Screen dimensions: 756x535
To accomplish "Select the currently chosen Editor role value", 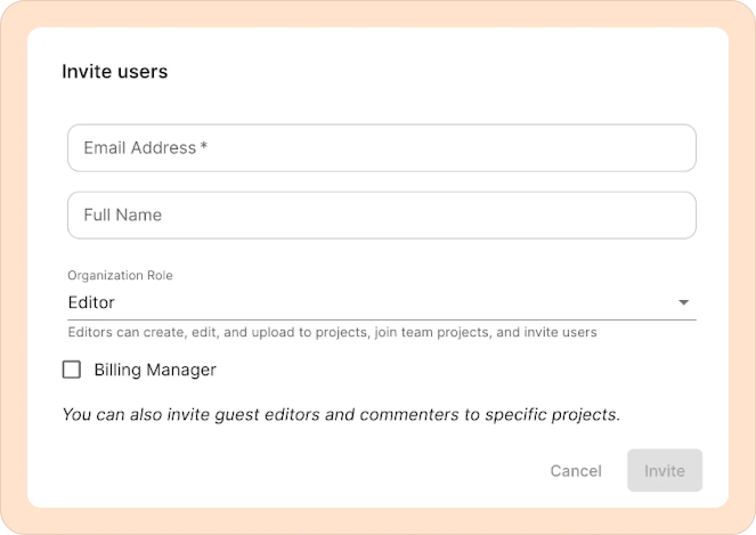I will (x=91, y=302).
